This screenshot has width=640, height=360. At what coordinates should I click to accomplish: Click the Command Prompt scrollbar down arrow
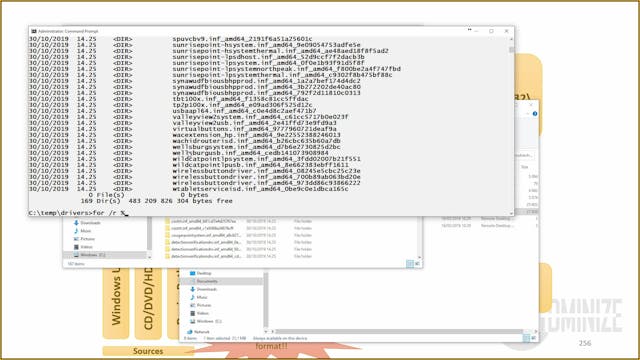pyautogui.click(x=511, y=213)
